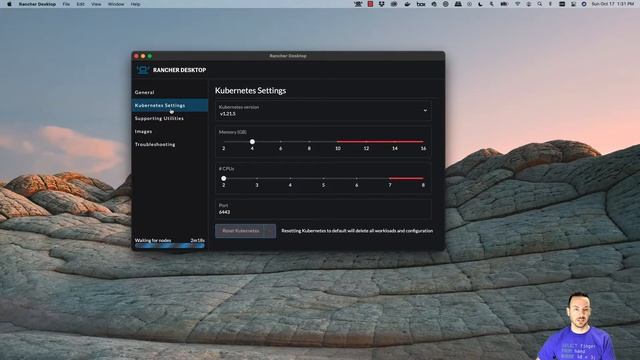The width and height of the screenshot is (640, 360).
Task: Click the '16' label on Memory slider
Action: click(423, 149)
